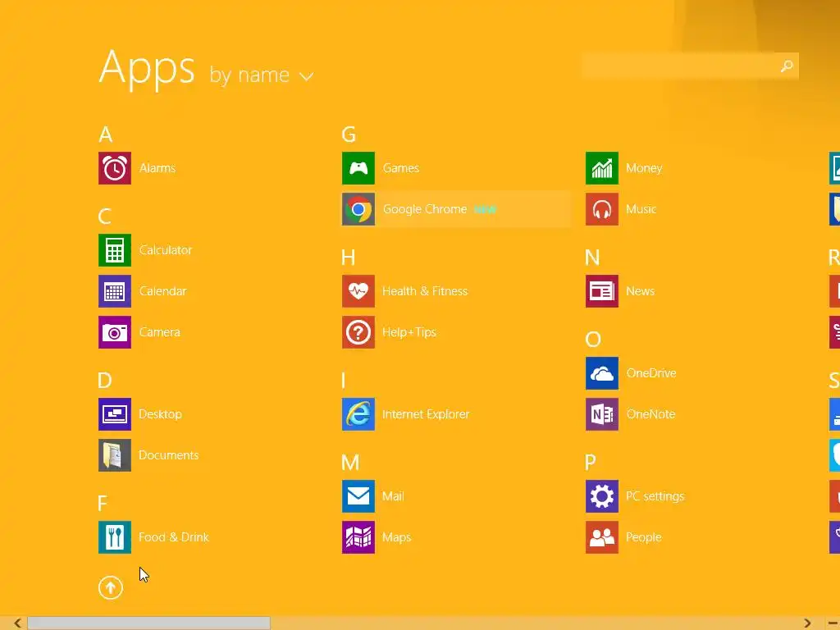Click the 'Food & Drink' label
The height and width of the screenshot is (630, 840).
tap(174, 537)
